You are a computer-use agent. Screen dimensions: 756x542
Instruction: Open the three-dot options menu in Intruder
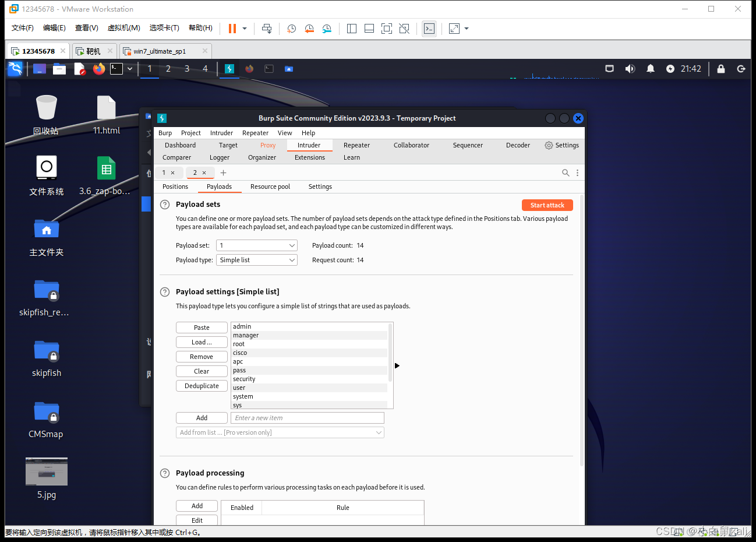point(577,173)
